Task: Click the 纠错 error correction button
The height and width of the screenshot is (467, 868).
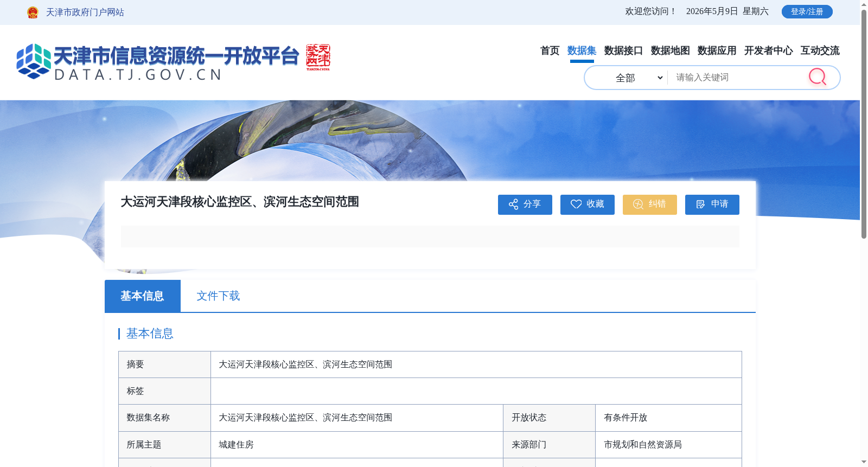Action: point(649,204)
